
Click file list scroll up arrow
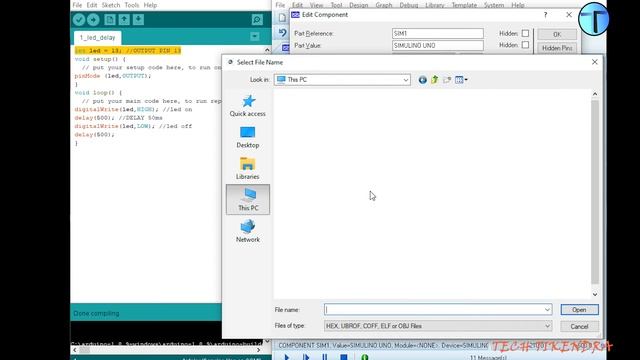point(595,94)
